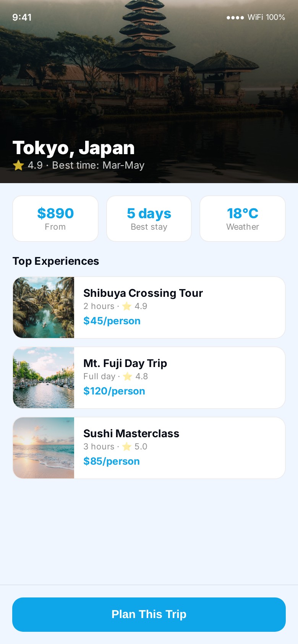298x644 pixels.
Task: Tap the $45/person price label
Action: tap(112, 321)
